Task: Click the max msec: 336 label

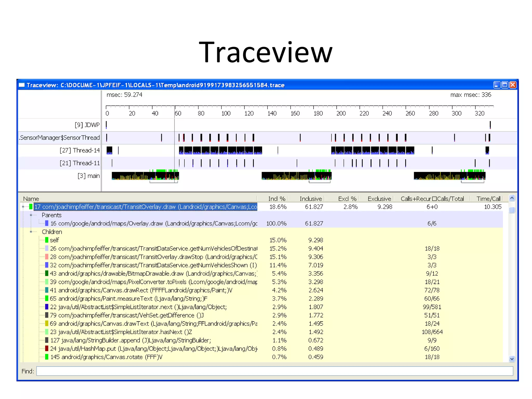Action: (x=471, y=95)
